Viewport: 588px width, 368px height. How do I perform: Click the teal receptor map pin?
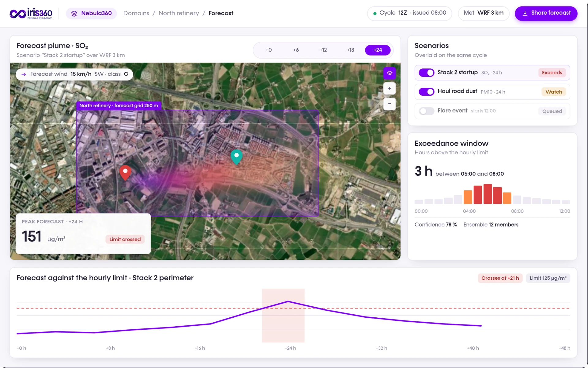[236, 157]
